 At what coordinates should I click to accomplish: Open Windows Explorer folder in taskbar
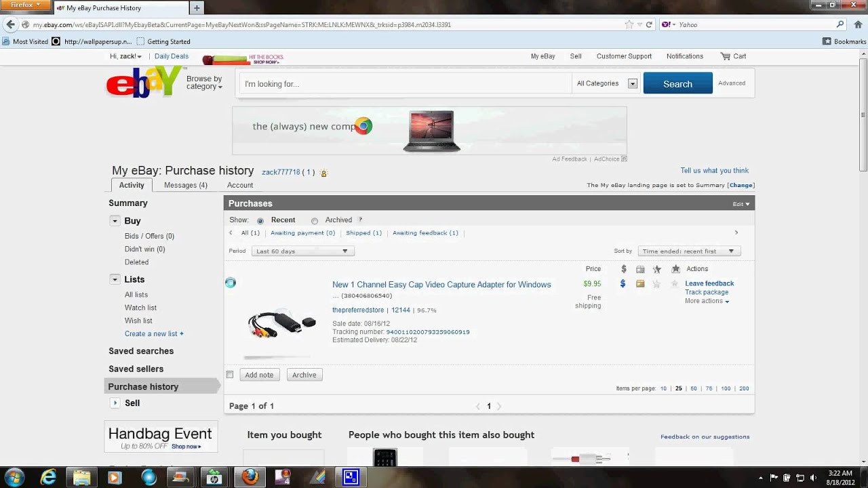tap(81, 477)
